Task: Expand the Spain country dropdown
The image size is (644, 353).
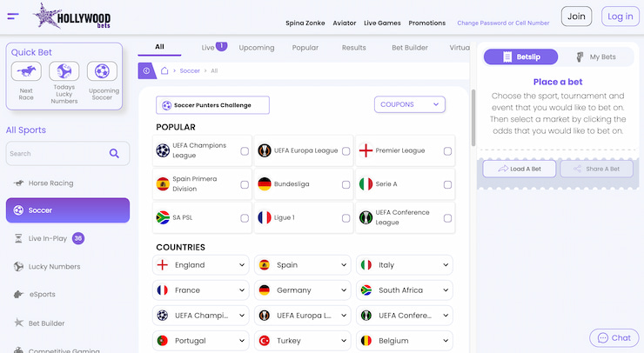Action: pyautogui.click(x=302, y=265)
